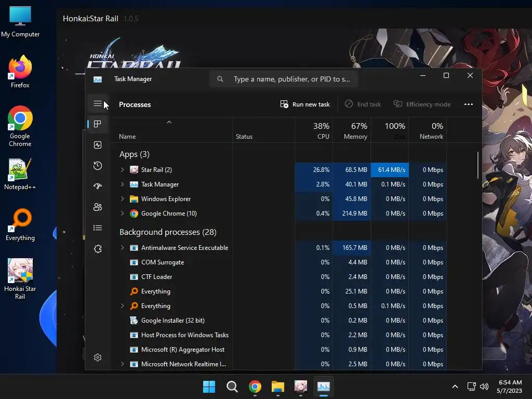Open the Startup apps page icon
The image size is (532, 399).
98,187
